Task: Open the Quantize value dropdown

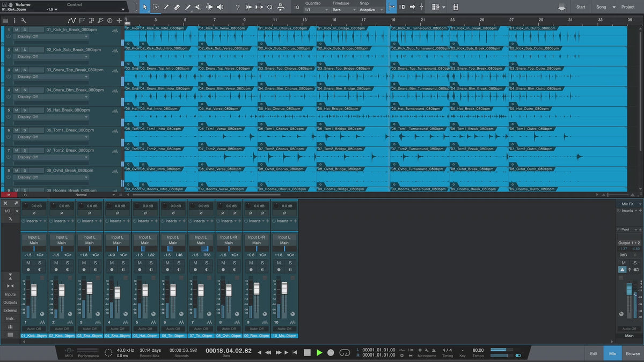Action: [x=313, y=10]
